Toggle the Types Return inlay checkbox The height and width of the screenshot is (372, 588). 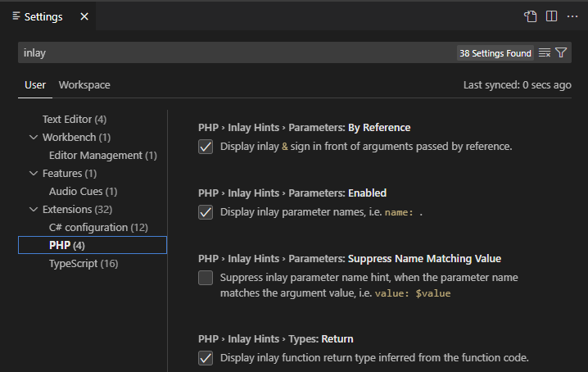tap(206, 358)
